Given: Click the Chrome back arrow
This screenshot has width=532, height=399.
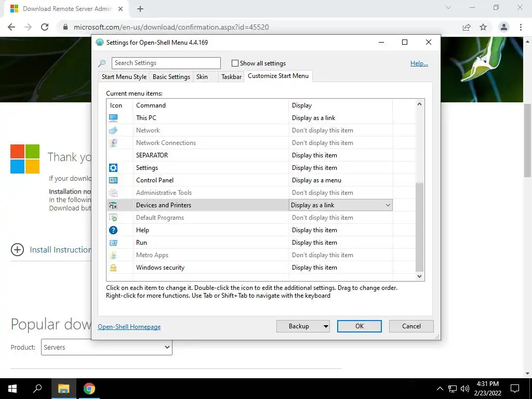Looking at the screenshot, I should 11,27.
